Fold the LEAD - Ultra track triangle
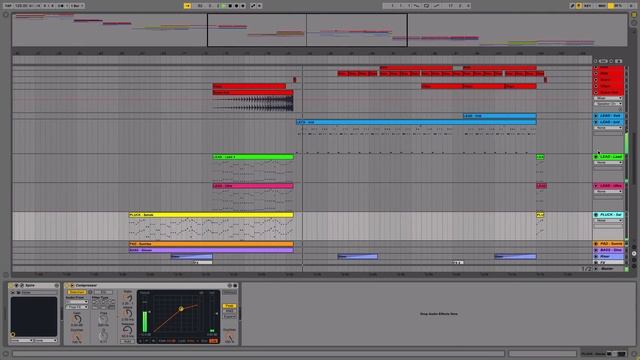640x360 pixels. coord(596,186)
